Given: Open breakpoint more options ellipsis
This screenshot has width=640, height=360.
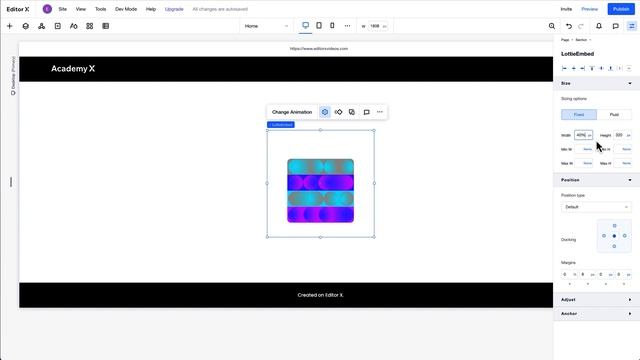Looking at the screenshot, I should (347, 26).
